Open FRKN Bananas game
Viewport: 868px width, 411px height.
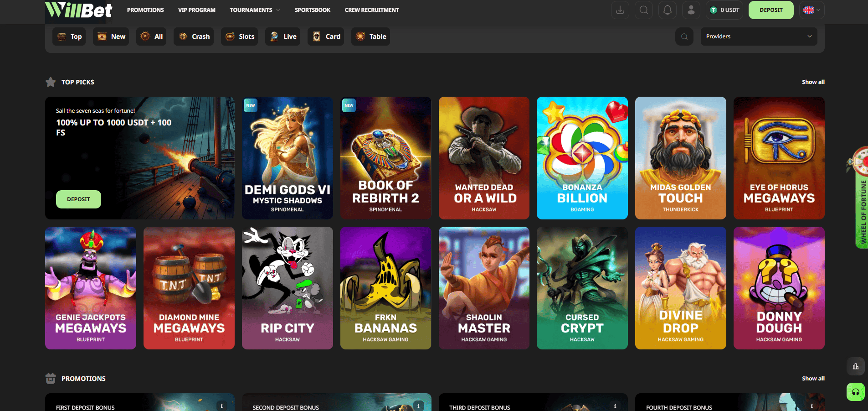point(385,288)
